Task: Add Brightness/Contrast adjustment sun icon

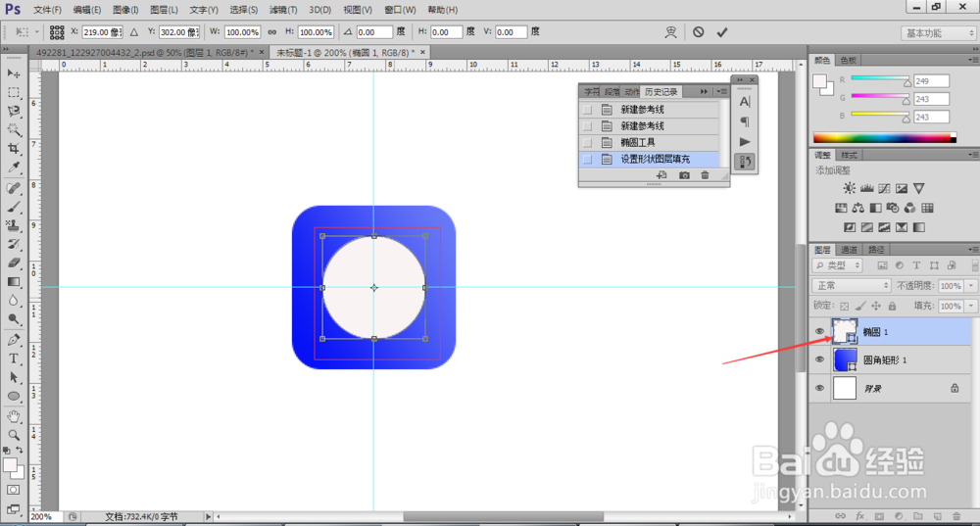Action: (x=849, y=188)
